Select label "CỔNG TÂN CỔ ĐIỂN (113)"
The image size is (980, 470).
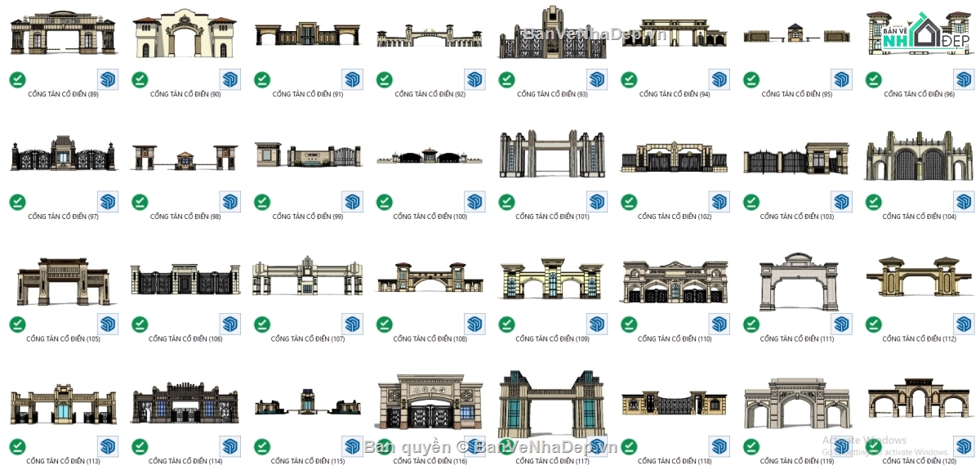[x=64, y=462]
